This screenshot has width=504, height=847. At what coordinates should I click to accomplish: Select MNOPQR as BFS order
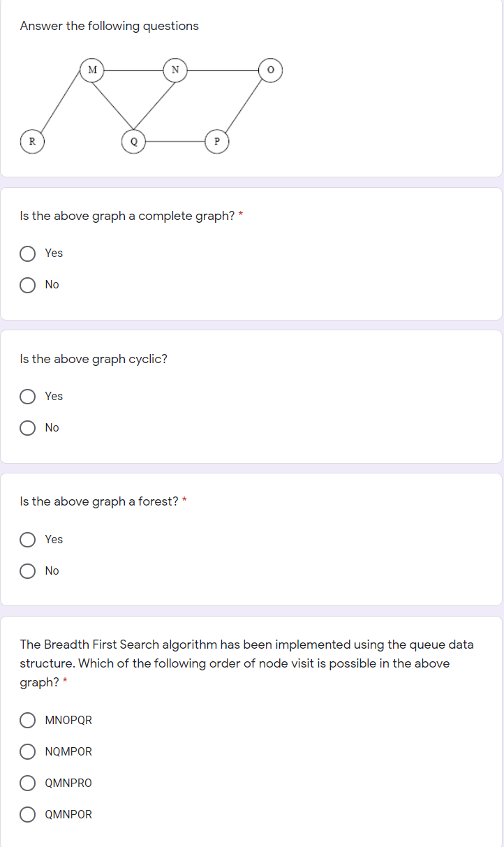click(x=28, y=720)
